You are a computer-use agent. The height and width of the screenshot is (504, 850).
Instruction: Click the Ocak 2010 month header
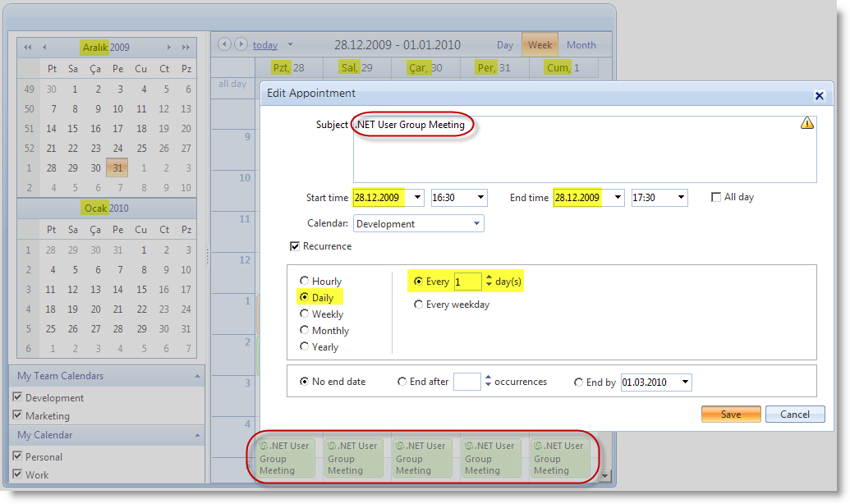pyautogui.click(x=106, y=208)
